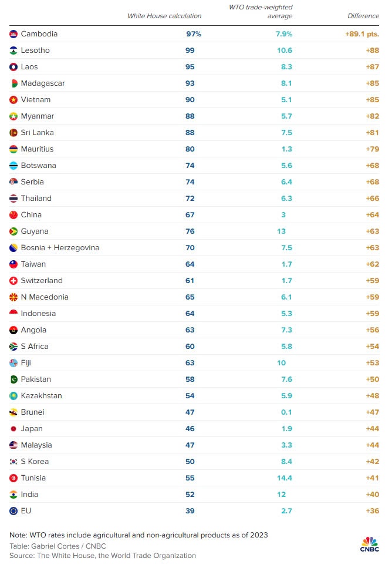Click the Brunei flag icon
The height and width of the screenshot is (568, 392).
pyautogui.click(x=13, y=412)
